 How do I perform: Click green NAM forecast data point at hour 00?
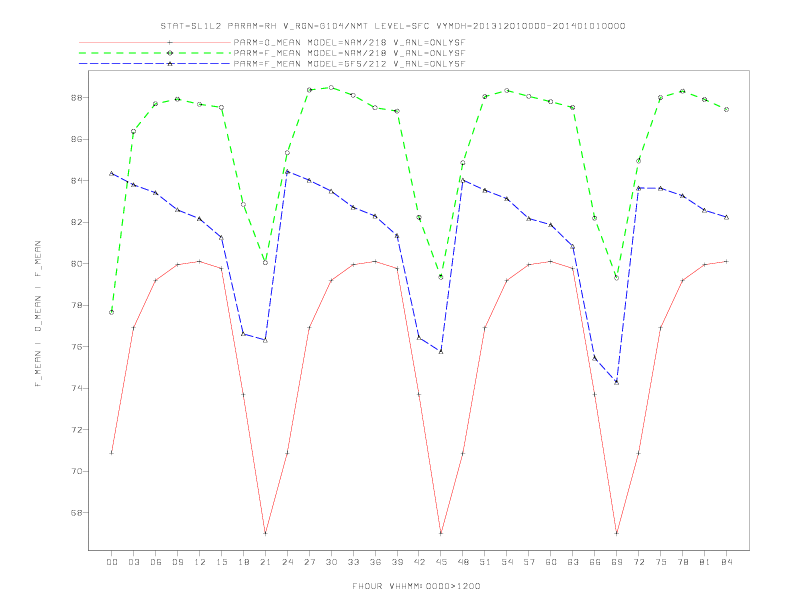pos(112,312)
